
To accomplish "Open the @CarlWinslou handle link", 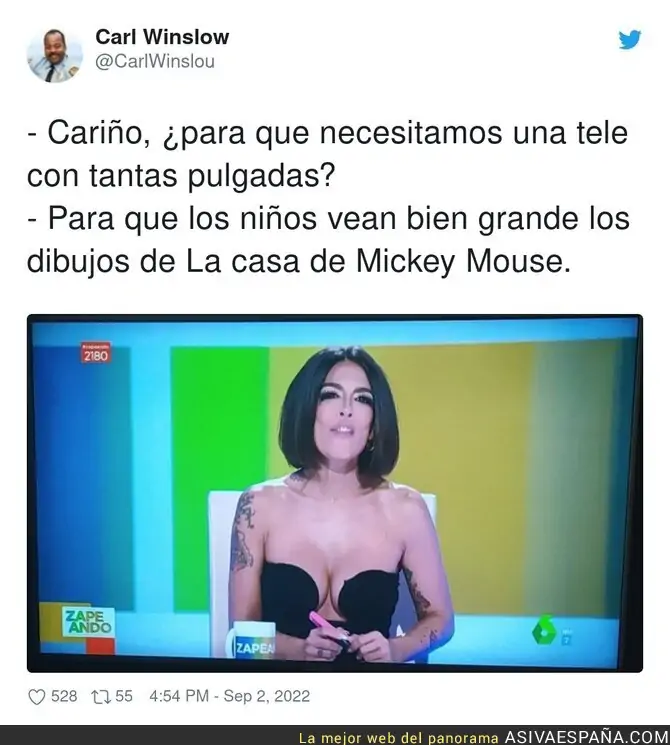I will [155, 62].
